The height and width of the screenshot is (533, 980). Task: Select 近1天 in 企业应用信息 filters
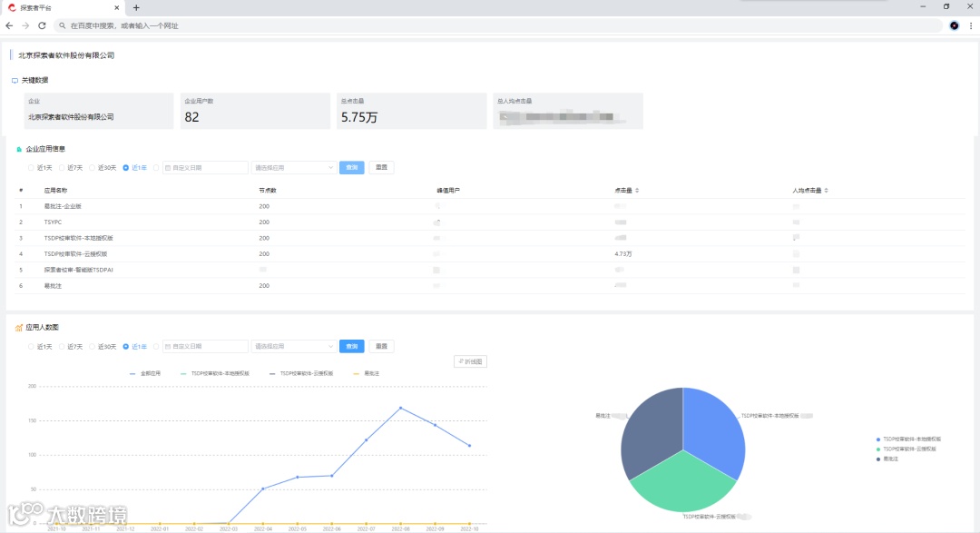(x=40, y=168)
